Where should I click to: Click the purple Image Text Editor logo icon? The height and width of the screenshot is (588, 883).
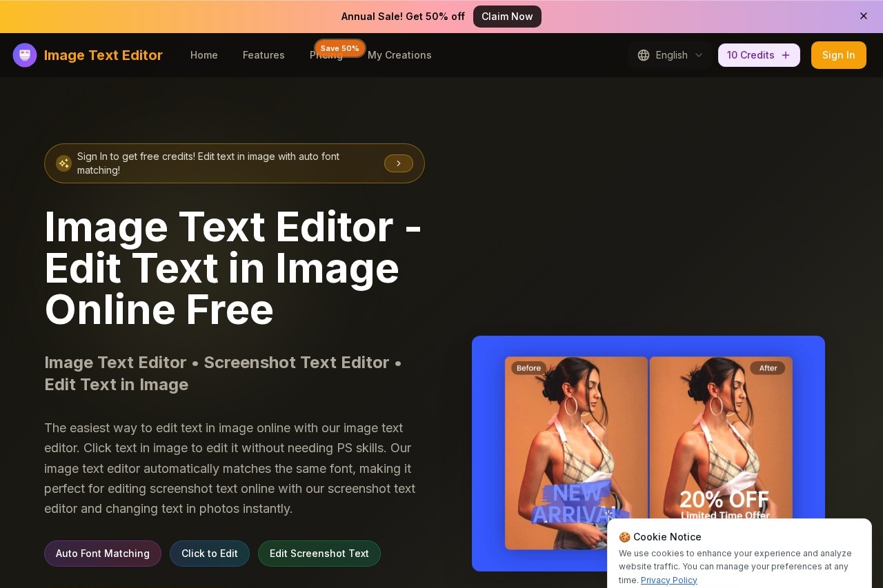(x=25, y=55)
